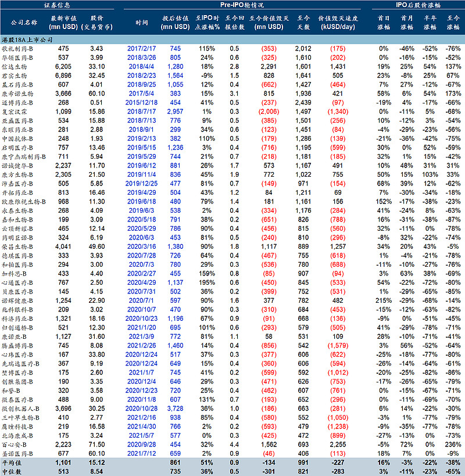Click the first-day gain '215%'

click(x=384, y=301)
